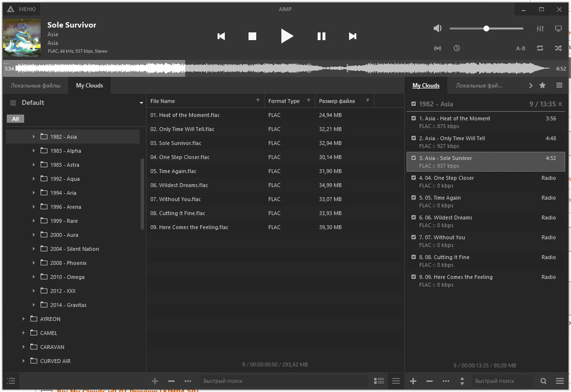Screen dimensions: 571x392
Task: Uncheck track 9. 09. Here Comes the Feeling
Action: [414, 276]
